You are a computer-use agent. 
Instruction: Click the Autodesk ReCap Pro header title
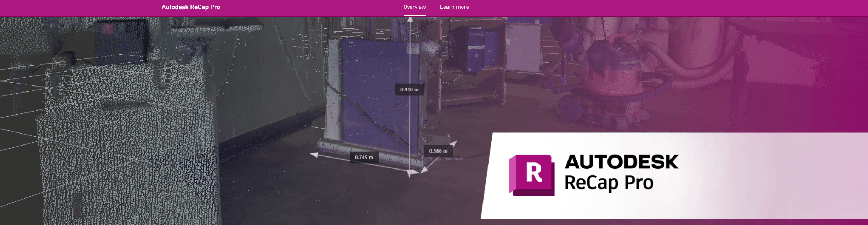coord(191,7)
